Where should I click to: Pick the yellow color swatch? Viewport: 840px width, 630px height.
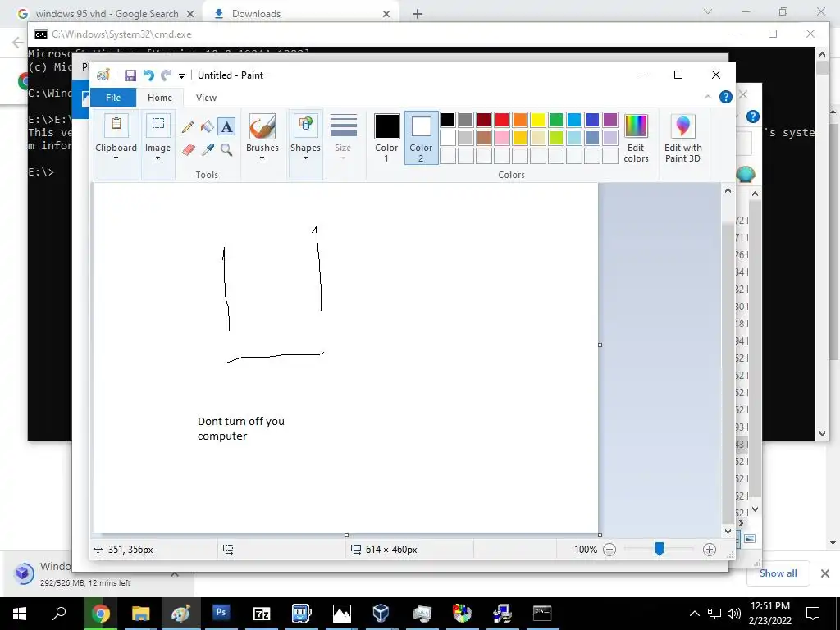click(x=538, y=120)
